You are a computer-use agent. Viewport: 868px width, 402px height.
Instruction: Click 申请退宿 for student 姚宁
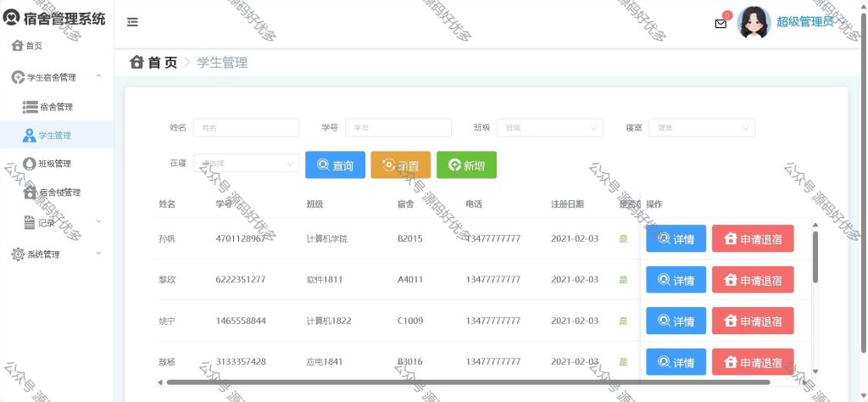tap(753, 321)
